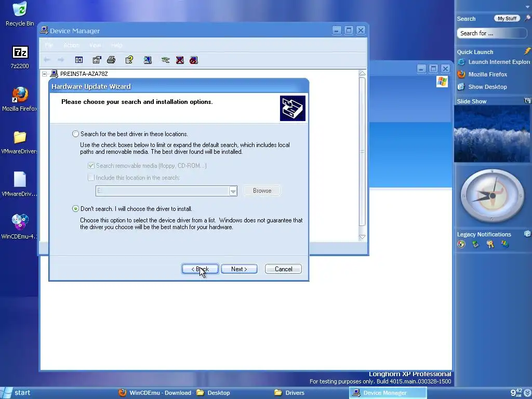Click the My Stuff button in sidebar
The height and width of the screenshot is (399, 532).
[x=507, y=18]
